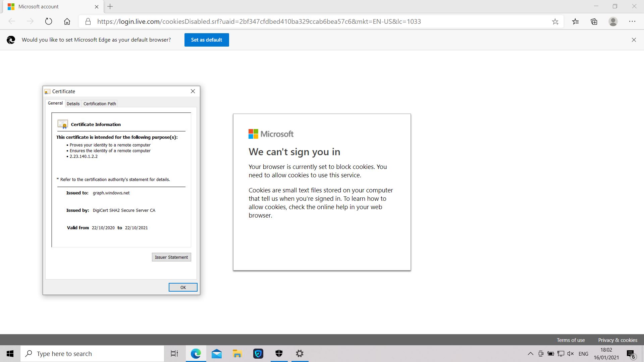Open Settings from the taskbar gear
Screen dimensions: 644x362
[300, 354]
